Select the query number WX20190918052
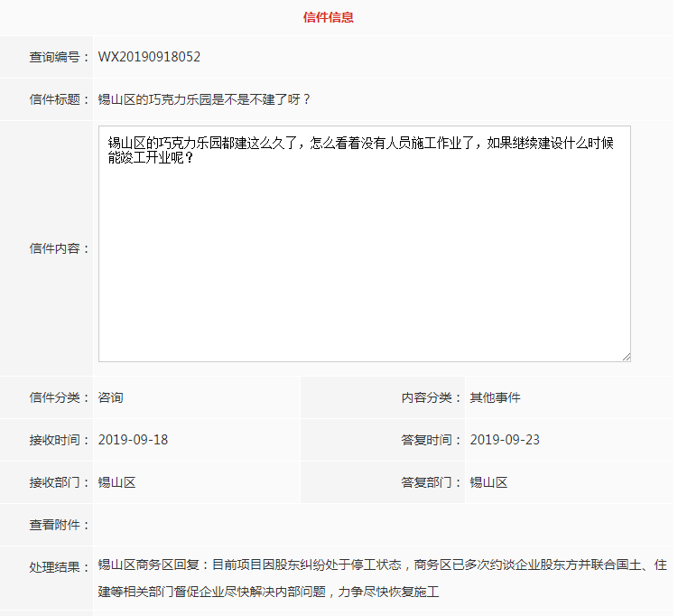Screen dimensions: 678x616 pyautogui.click(x=149, y=57)
